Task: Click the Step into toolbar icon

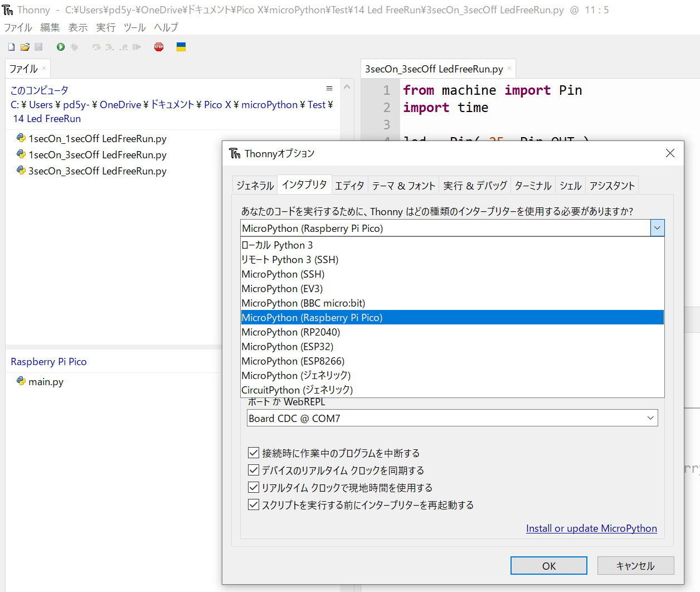Action: point(110,47)
